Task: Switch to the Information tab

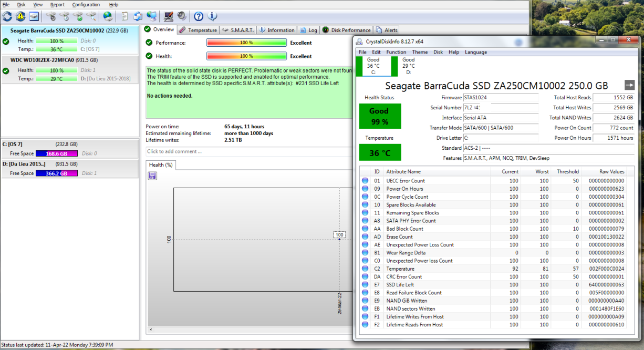Action: coord(277,30)
